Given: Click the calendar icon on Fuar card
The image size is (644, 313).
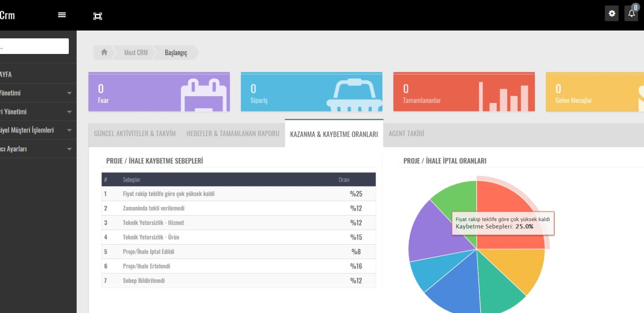Looking at the screenshot, I should coord(204,95).
